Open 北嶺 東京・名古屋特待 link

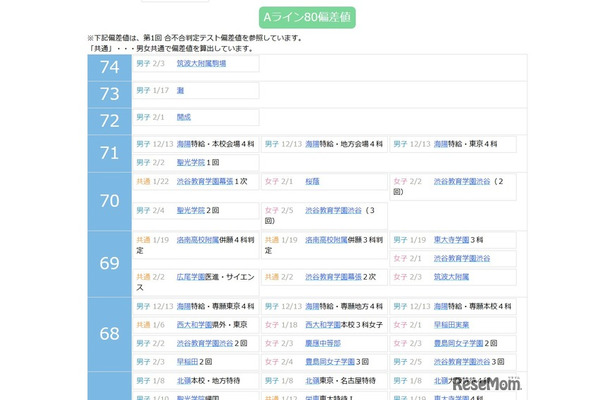[312, 381]
